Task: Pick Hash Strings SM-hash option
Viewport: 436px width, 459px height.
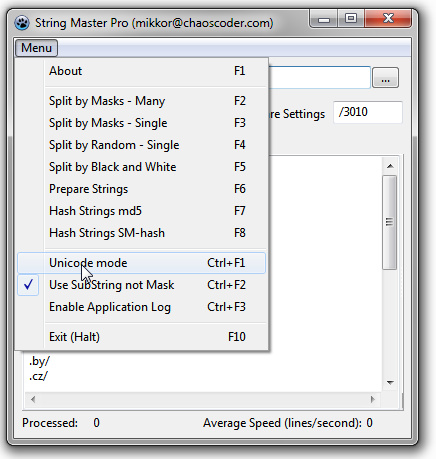Action: (142, 233)
